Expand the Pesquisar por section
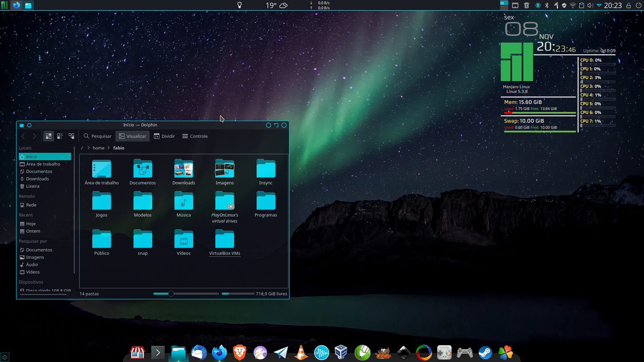 [x=33, y=241]
